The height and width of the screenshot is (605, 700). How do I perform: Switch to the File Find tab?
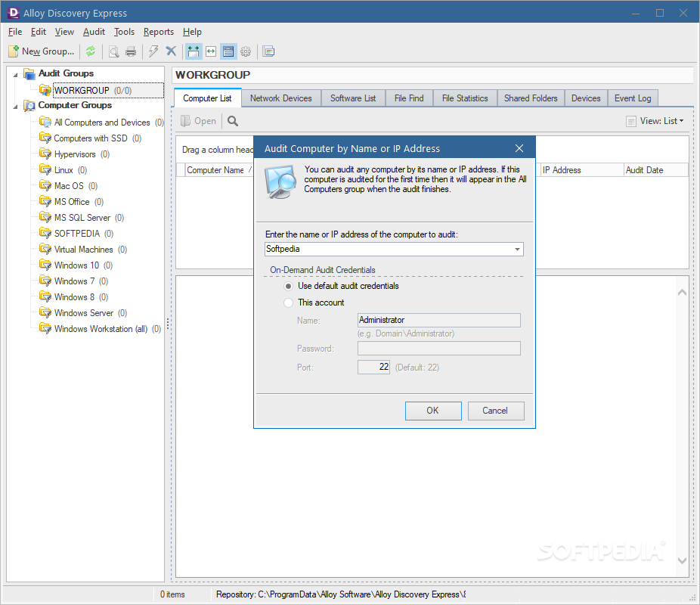(409, 98)
